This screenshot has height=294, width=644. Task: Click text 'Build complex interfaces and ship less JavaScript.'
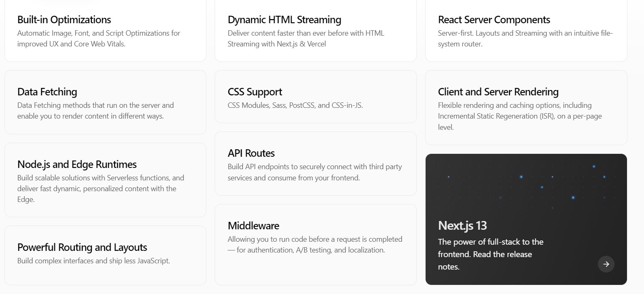tap(94, 261)
